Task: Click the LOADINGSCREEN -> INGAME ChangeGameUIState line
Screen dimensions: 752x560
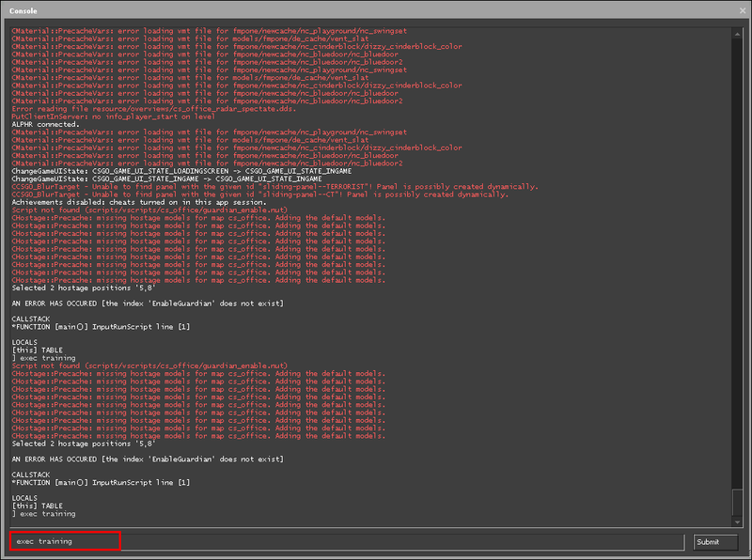Action: (181, 171)
